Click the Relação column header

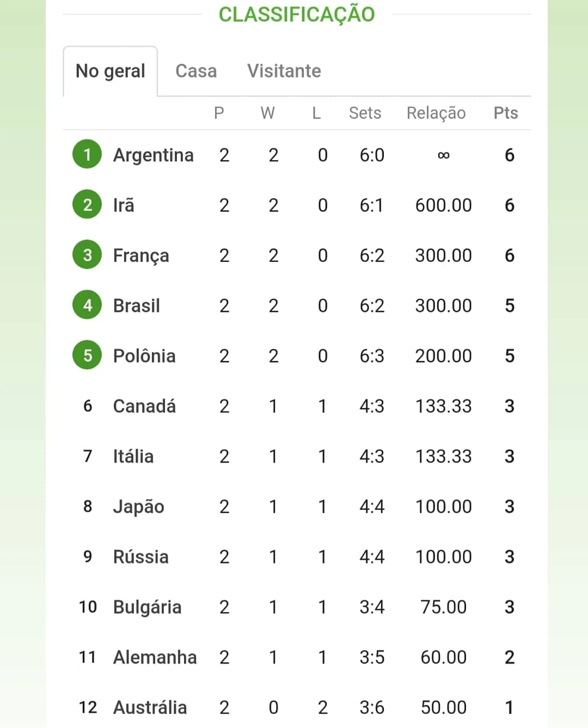coord(436,113)
